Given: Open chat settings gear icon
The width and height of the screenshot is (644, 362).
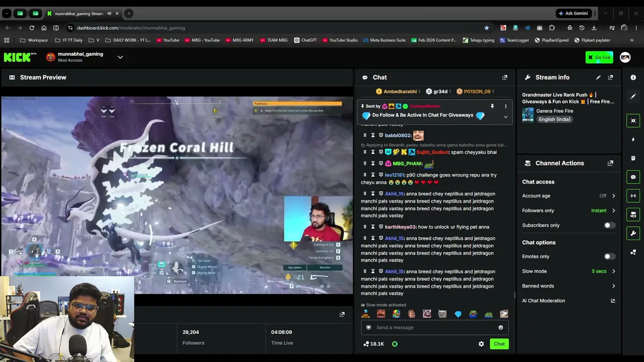Looking at the screenshot, I should pyautogui.click(x=481, y=344).
